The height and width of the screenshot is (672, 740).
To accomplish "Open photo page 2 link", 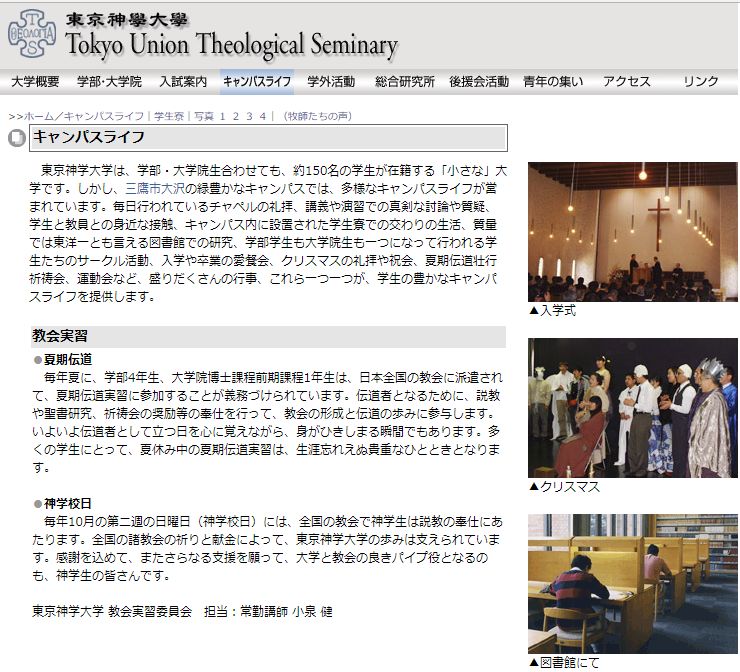I will pos(236,116).
